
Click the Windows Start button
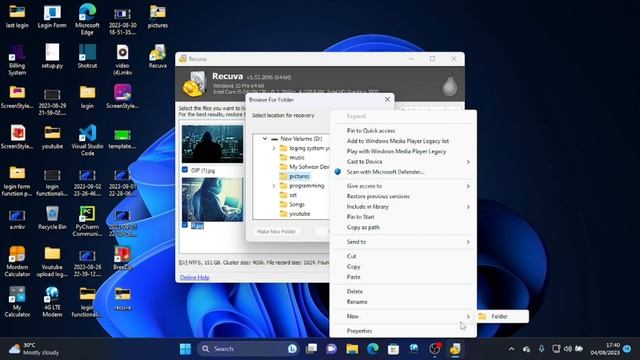coord(185,349)
